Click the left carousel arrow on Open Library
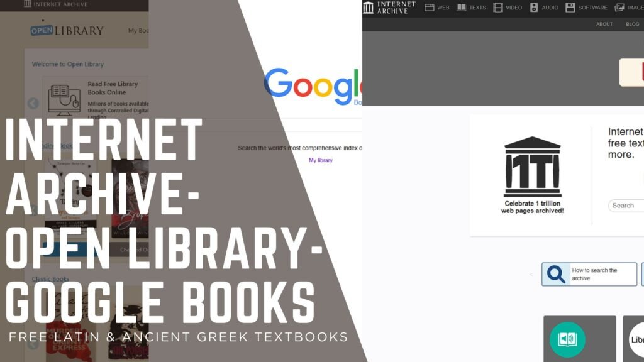Image resolution: width=644 pixels, height=362 pixels. pyautogui.click(x=32, y=102)
